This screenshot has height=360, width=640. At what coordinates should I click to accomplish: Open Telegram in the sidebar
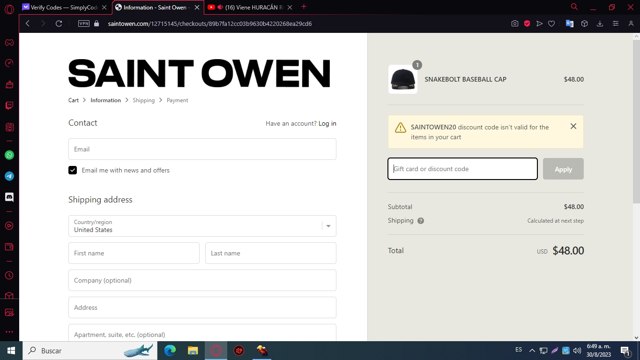pos(9,176)
